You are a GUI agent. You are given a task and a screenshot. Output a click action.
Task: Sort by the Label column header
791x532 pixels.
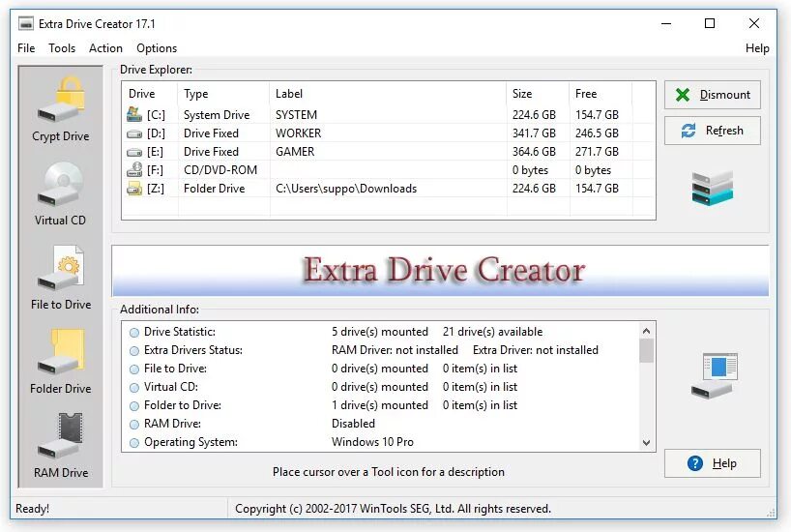click(388, 94)
